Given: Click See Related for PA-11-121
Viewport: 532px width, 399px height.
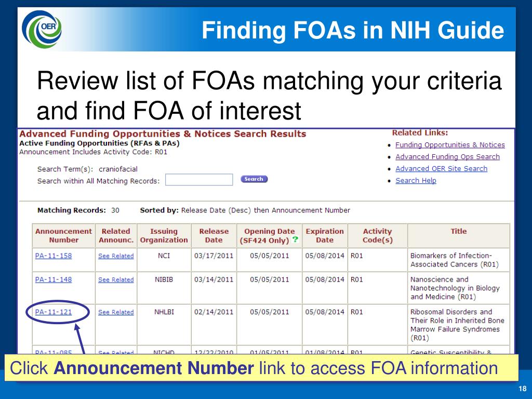Looking at the screenshot, I should [116, 312].
